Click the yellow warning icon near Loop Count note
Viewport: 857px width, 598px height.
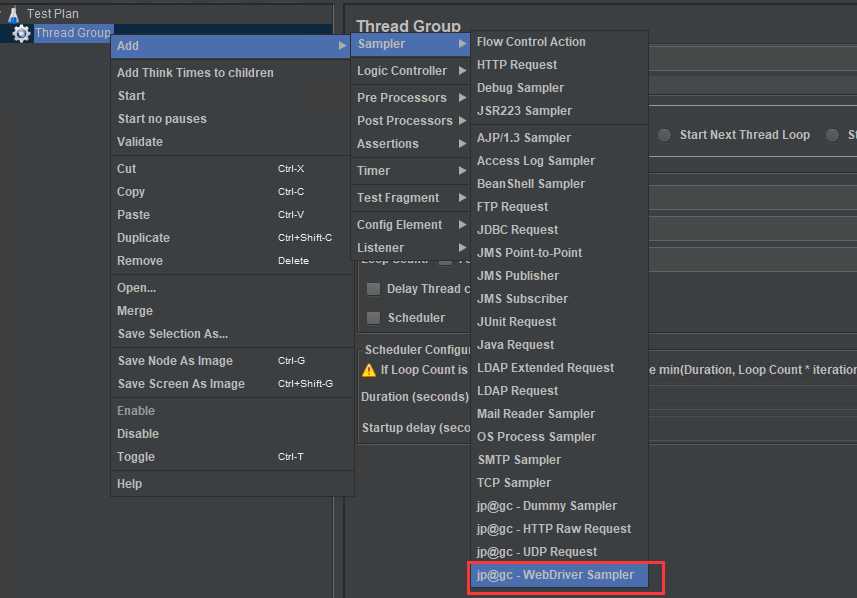(x=369, y=370)
